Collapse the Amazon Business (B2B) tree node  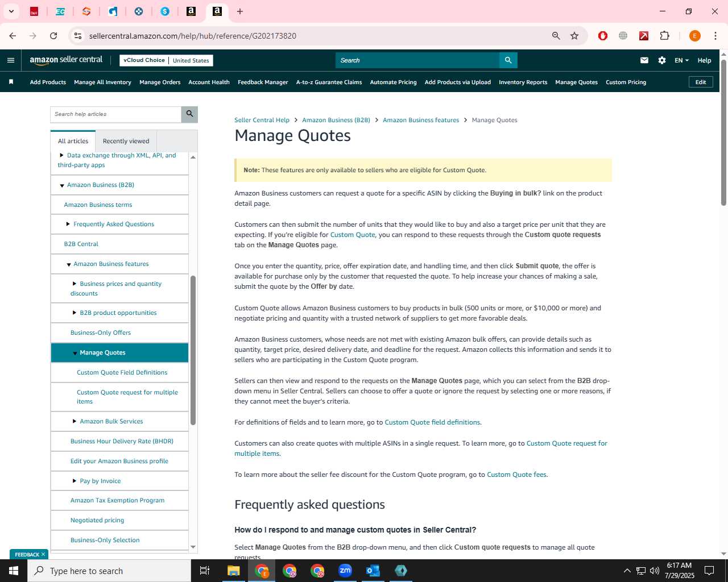[x=62, y=185]
